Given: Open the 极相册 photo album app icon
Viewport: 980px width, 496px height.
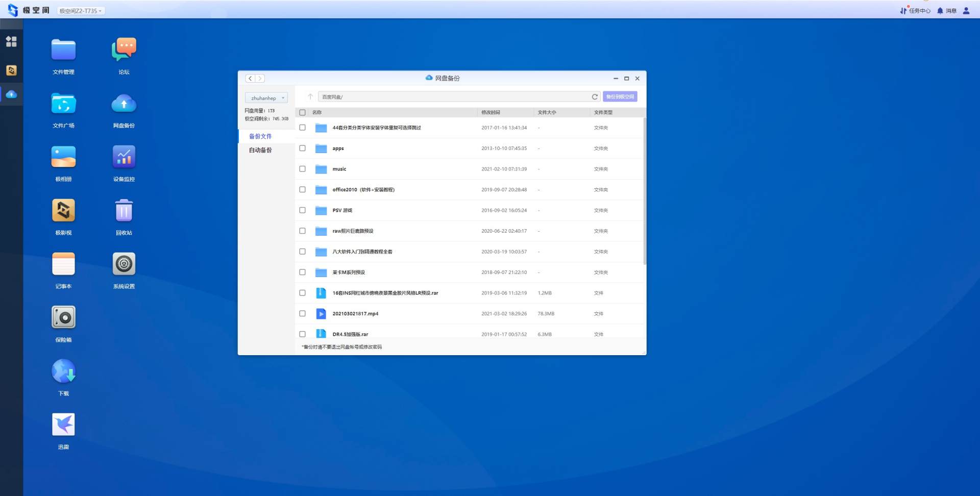Looking at the screenshot, I should tap(63, 157).
